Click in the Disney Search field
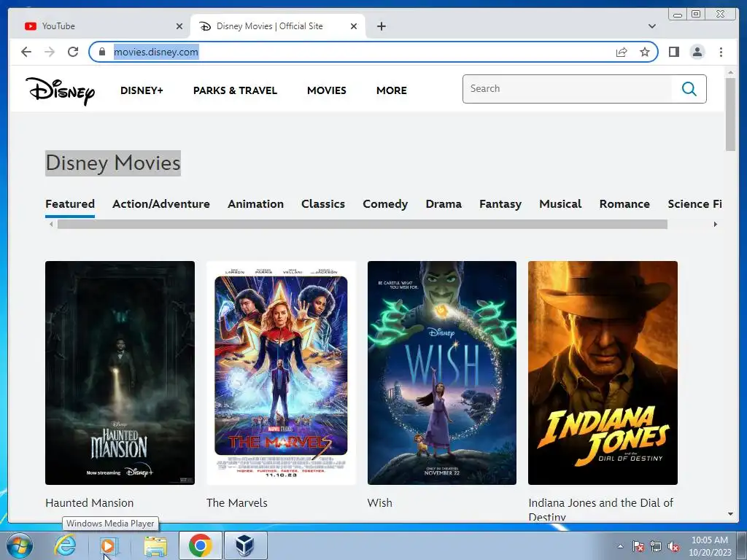Viewport: 747px width, 560px height. (x=567, y=88)
